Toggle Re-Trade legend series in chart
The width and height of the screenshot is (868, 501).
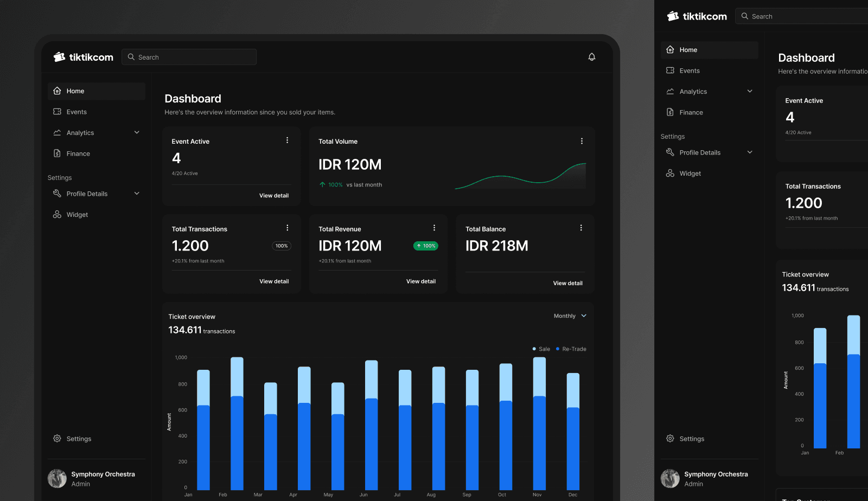pos(571,349)
